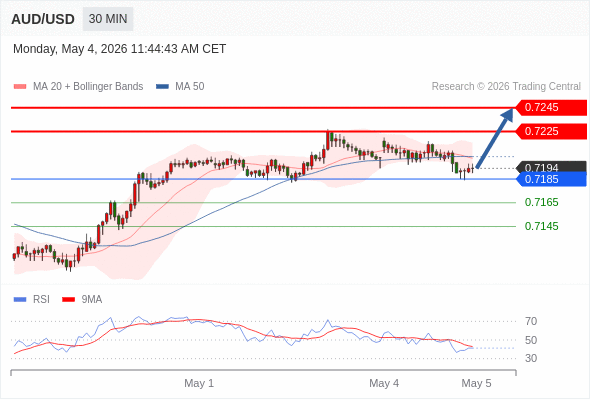Click the 0.7194 current price tag
This screenshot has width=590, height=400.
(x=551, y=167)
